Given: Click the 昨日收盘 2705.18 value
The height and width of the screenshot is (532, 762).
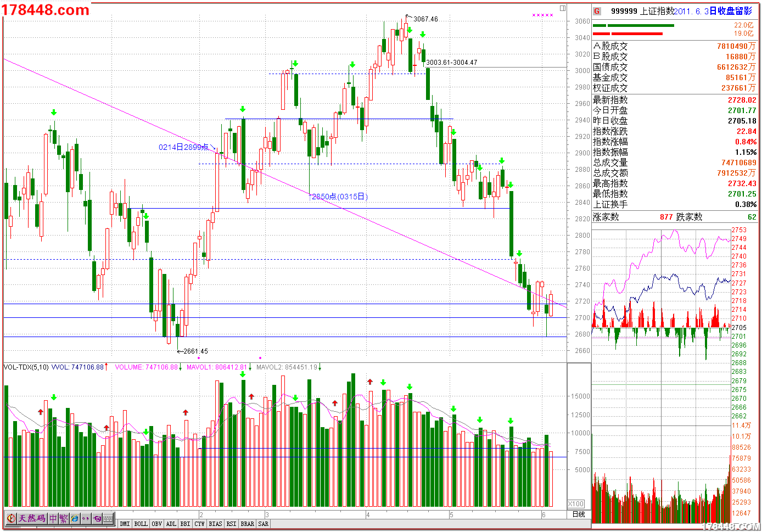Looking at the screenshot, I should pos(742,121).
